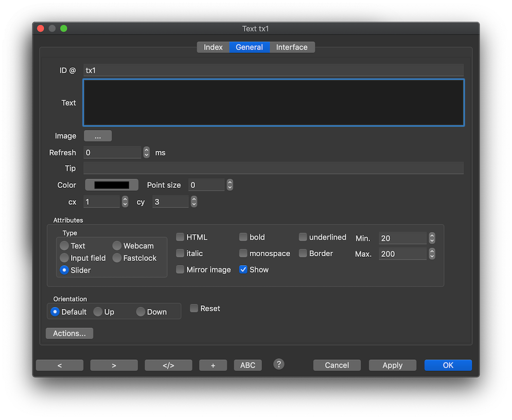The height and width of the screenshot is (420, 512).
Task: Click the Max. value stepper arrows
Action: 432,254
